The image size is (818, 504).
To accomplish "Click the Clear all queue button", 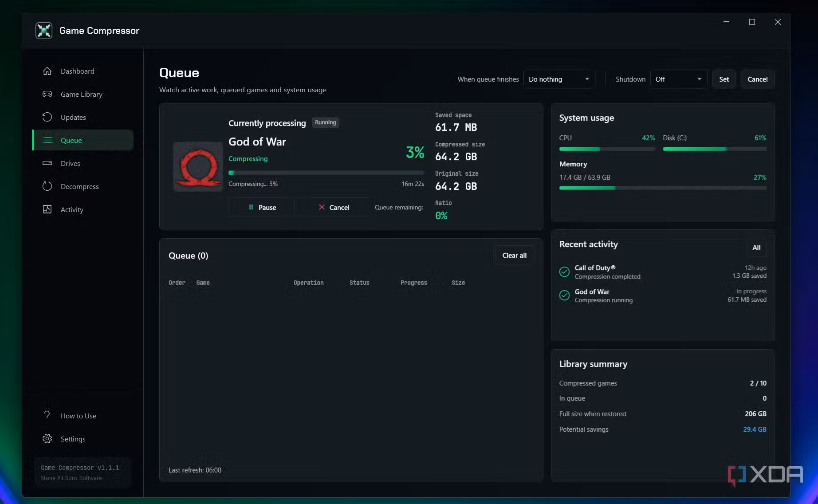I will [x=515, y=256].
